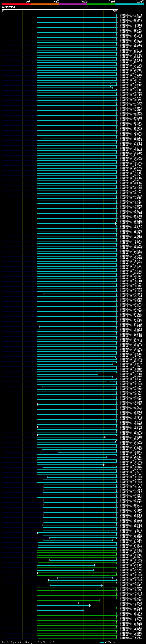Click the green ~80% identity legend bar
The width and height of the screenshot is (146, 644).
tap(101, 4)
